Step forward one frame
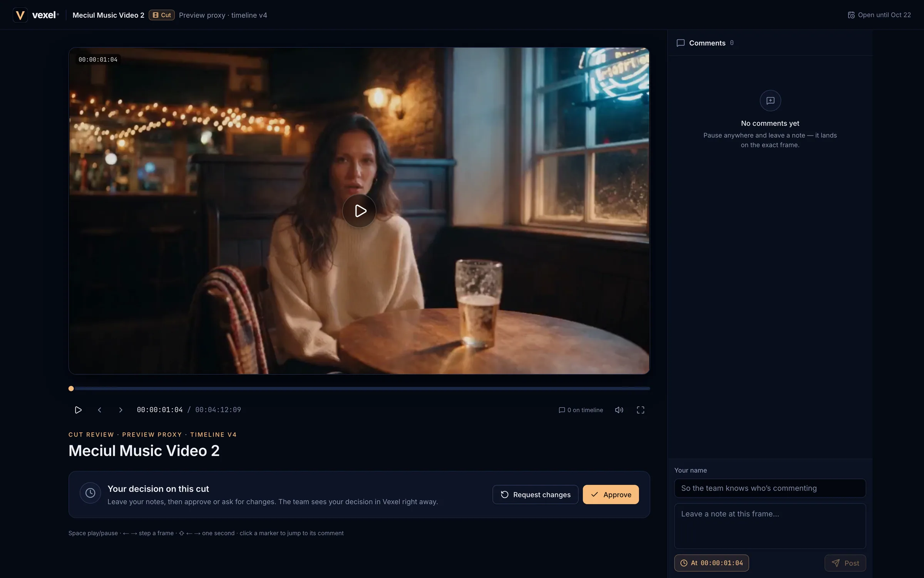Image resolution: width=924 pixels, height=578 pixels. pyautogui.click(x=121, y=410)
